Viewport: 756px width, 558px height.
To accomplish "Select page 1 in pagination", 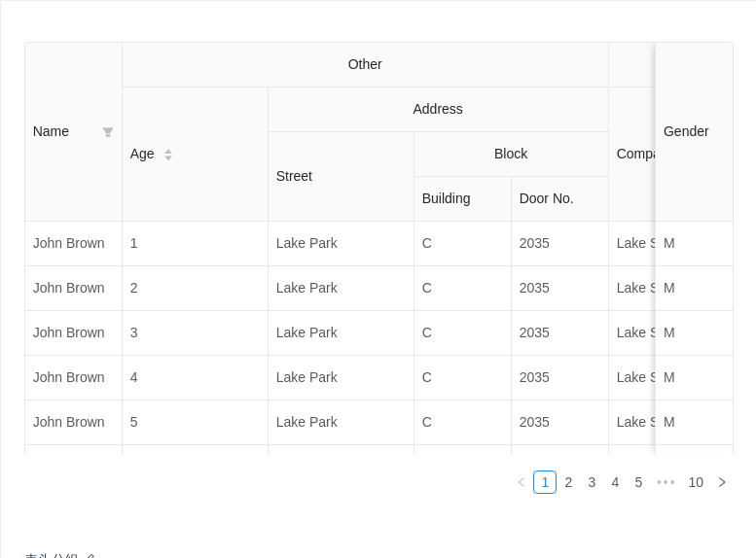I will pyautogui.click(x=545, y=482).
